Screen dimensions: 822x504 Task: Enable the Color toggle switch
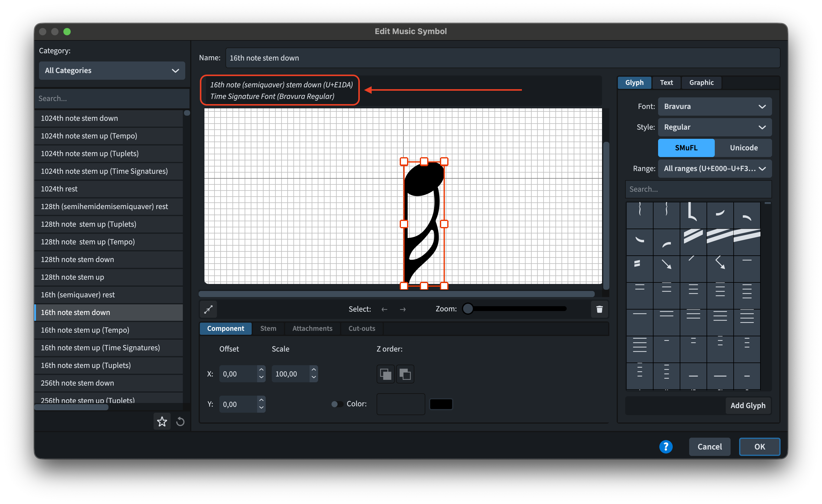tap(337, 404)
